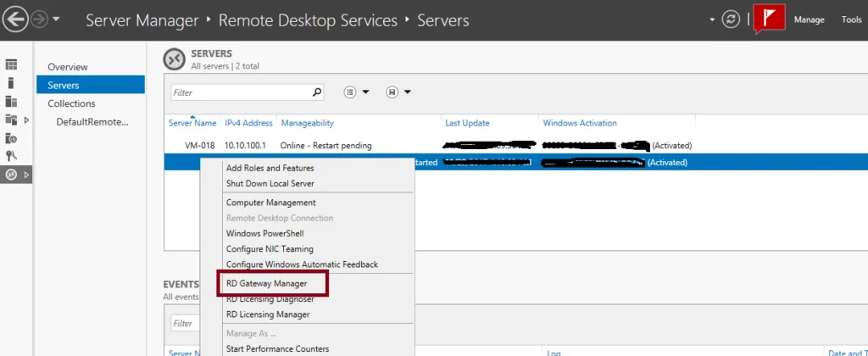Screen dimensions: 868x356
Task: Select File and Storage Services sidebar icon
Action: (11, 120)
